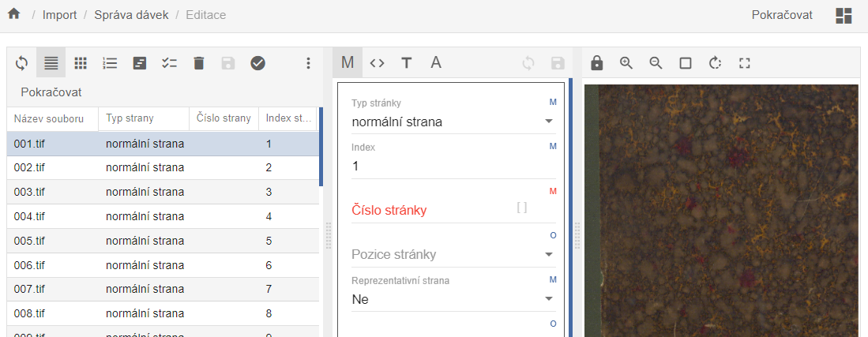868x337 pixels.
Task: Click the home icon in breadcrumb
Action: (x=13, y=15)
